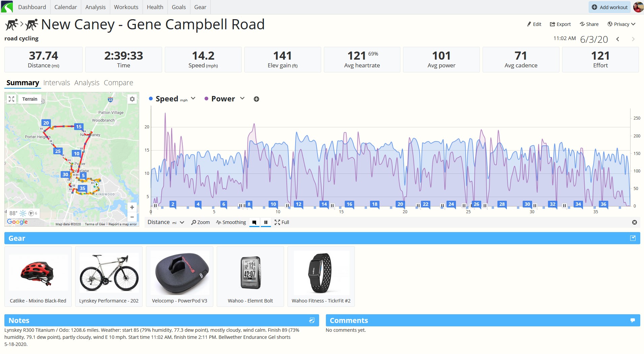Image resolution: width=644 pixels, height=354 pixels.
Task: Open the Calendar menu item
Action: click(66, 7)
